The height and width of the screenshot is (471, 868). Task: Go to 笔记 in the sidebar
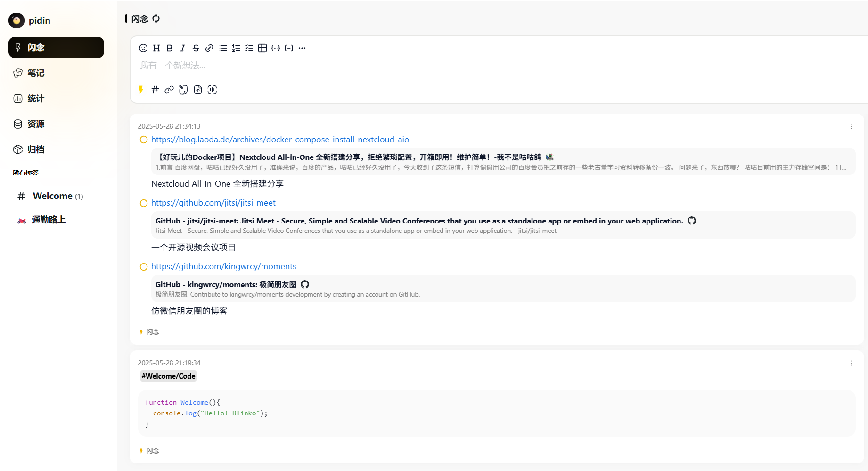point(36,73)
